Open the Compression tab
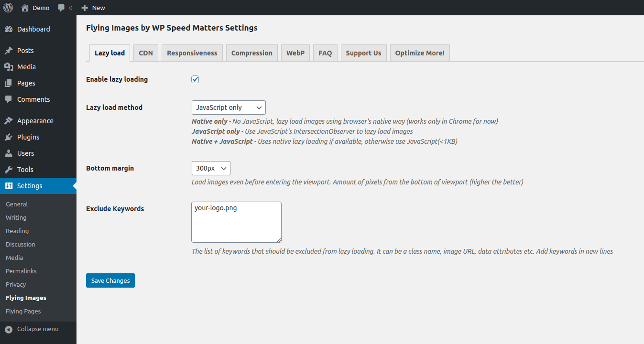The height and width of the screenshot is (344, 644). point(251,53)
